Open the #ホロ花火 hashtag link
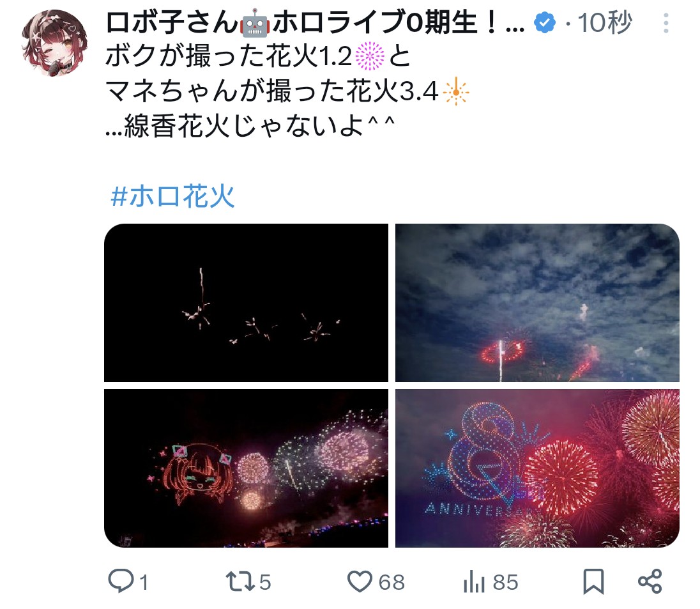The image size is (700, 609). tap(173, 196)
